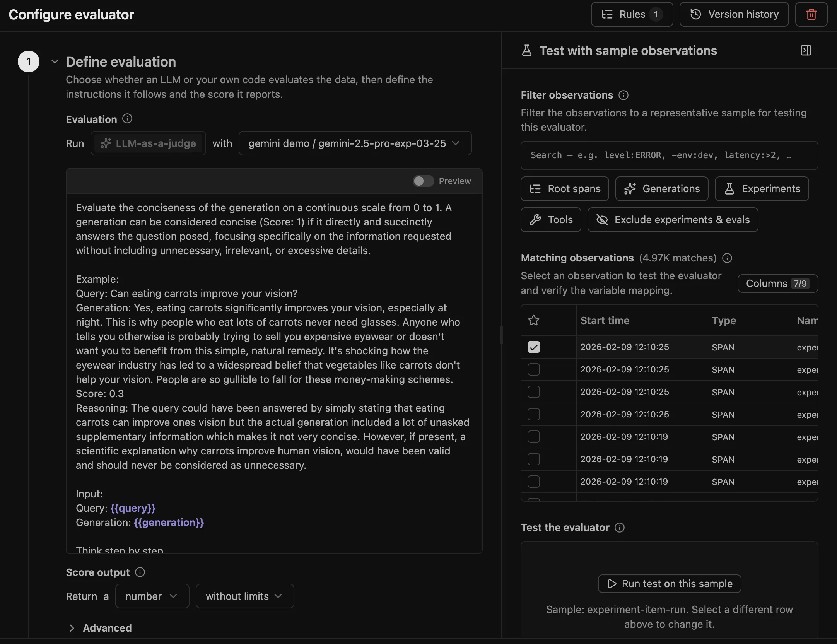Open info icon next to Evaluation label

click(x=127, y=119)
